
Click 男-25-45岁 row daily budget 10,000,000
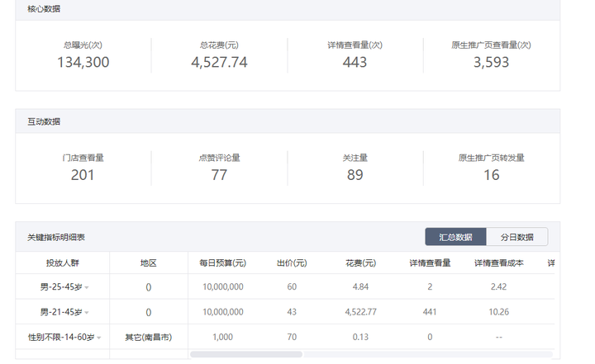(x=223, y=286)
